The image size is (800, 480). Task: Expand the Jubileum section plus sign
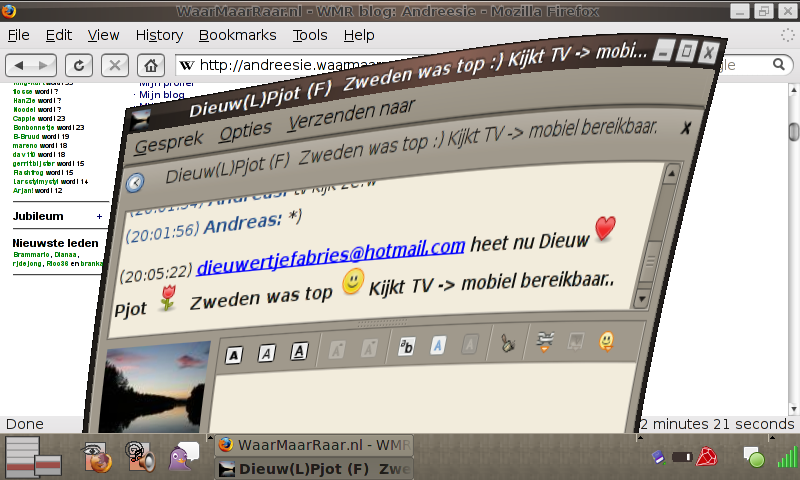(x=99, y=216)
